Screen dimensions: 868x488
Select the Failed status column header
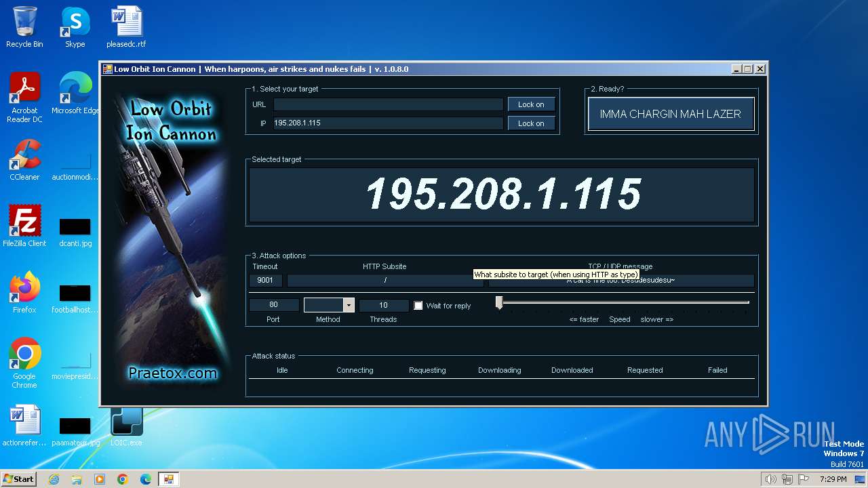pos(717,370)
